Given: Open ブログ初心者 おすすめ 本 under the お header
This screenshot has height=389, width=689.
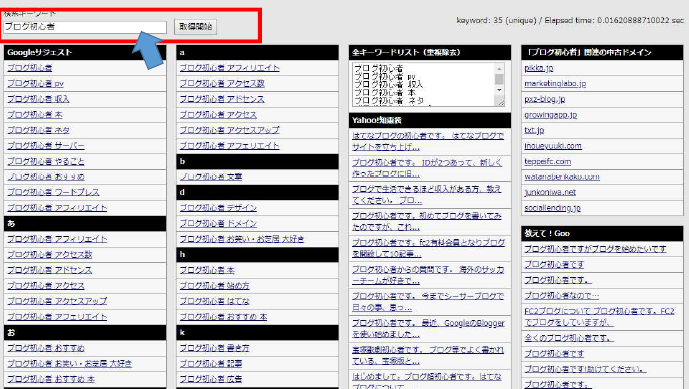Looking at the screenshot, I should coord(51,379).
